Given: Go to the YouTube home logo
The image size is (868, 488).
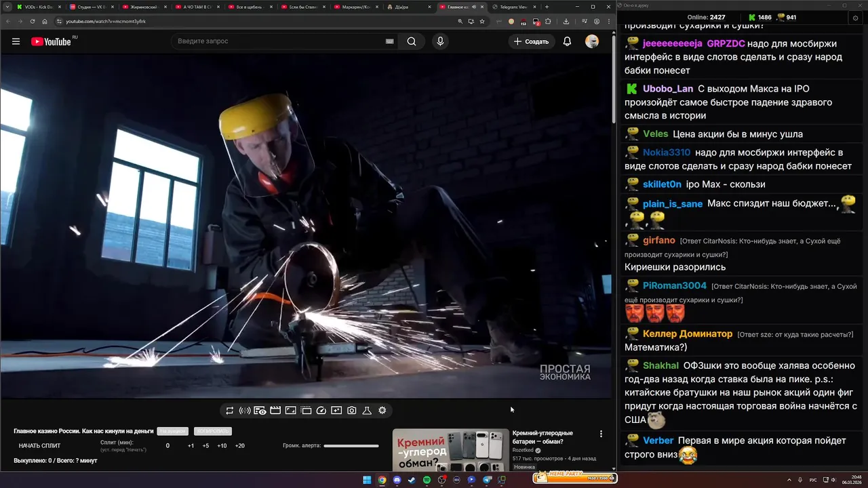Looking at the screenshot, I should click(51, 41).
